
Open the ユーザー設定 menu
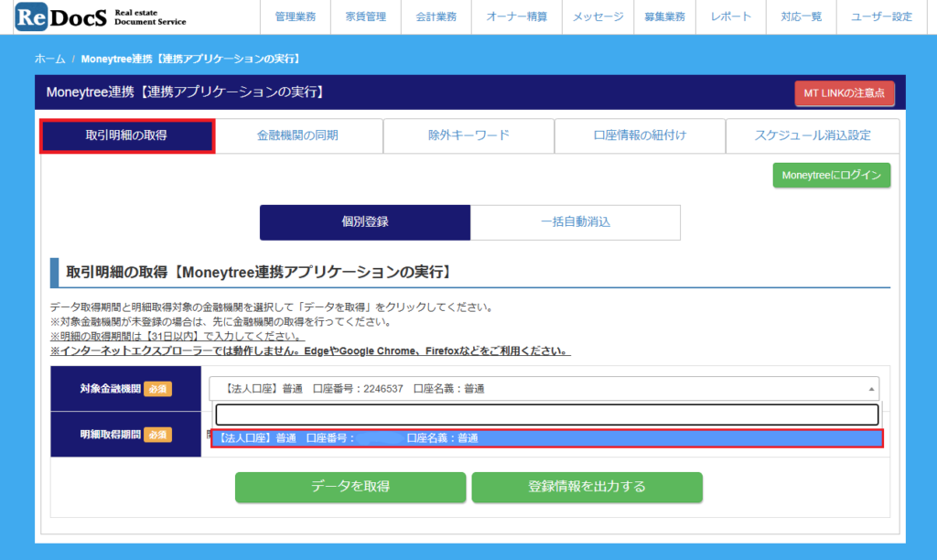tap(882, 16)
